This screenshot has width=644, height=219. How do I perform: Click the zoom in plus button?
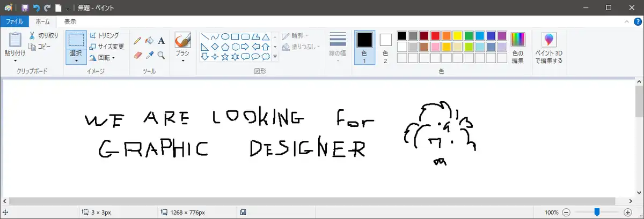click(628, 212)
